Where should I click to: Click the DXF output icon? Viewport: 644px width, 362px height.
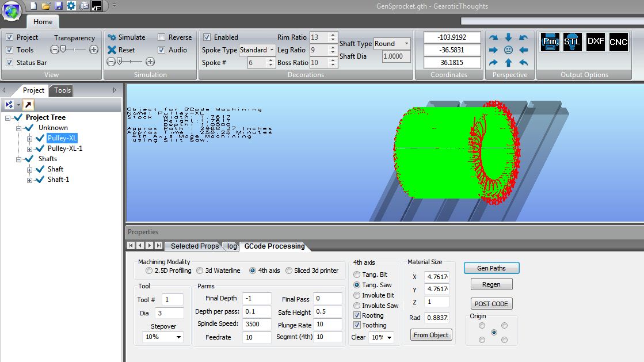pyautogui.click(x=596, y=42)
